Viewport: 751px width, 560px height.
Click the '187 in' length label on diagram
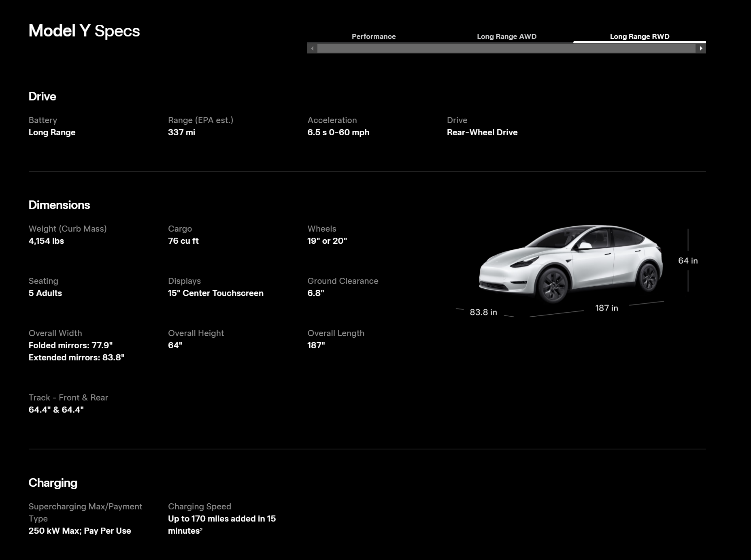pos(606,308)
